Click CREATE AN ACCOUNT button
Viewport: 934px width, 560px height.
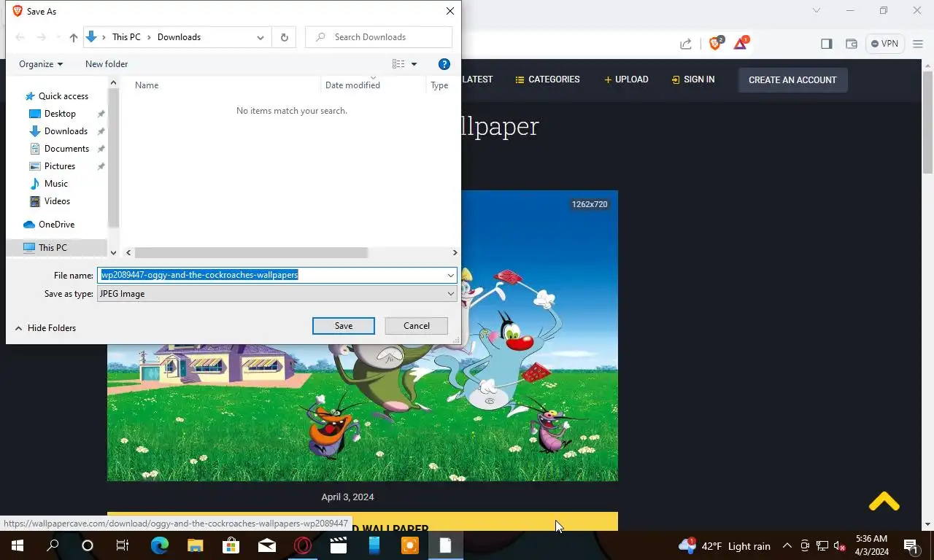point(792,80)
